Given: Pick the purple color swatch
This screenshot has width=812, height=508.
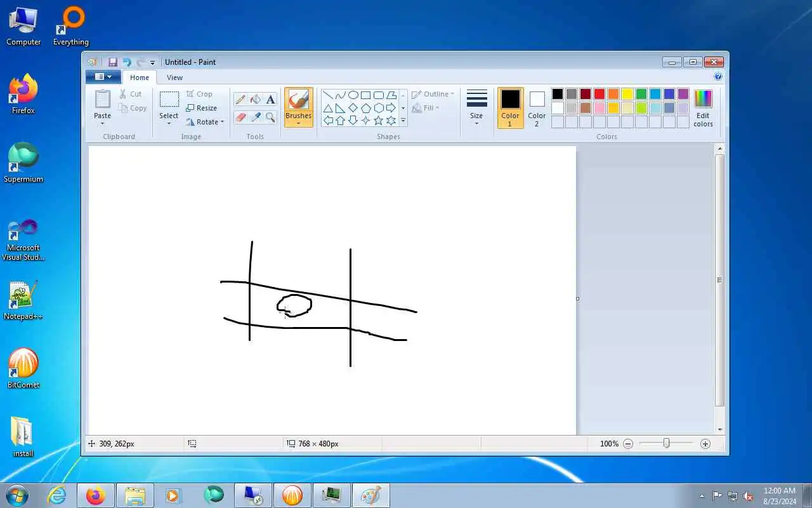Looking at the screenshot, I should [x=683, y=94].
